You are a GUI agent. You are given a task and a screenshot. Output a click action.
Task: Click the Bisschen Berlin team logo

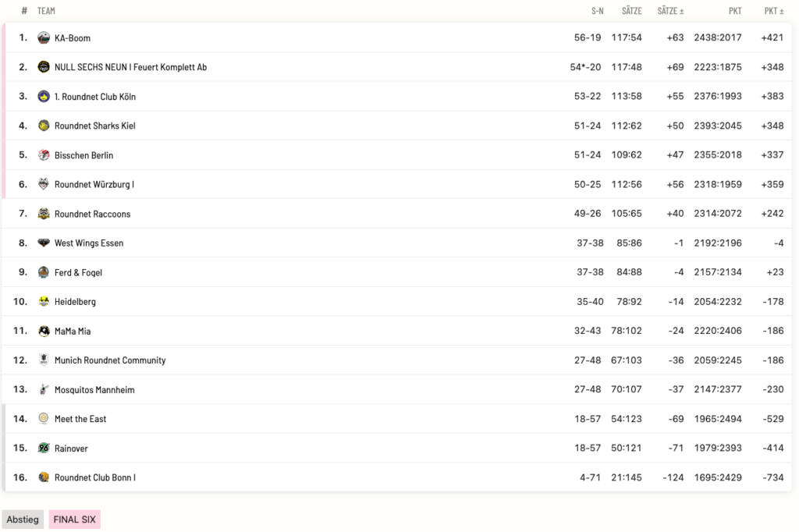[x=44, y=155]
